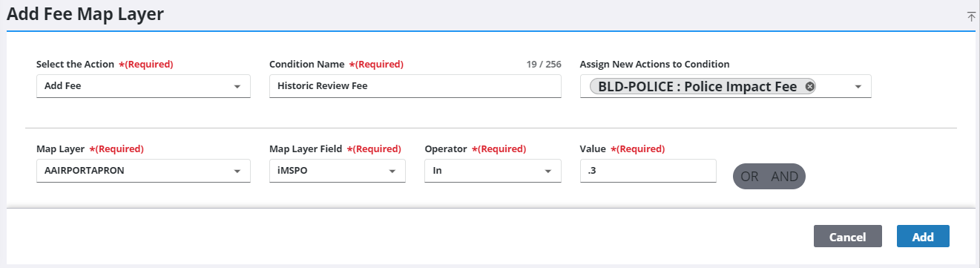980x268 pixels.
Task: Click the Value label
Action: coord(593,149)
